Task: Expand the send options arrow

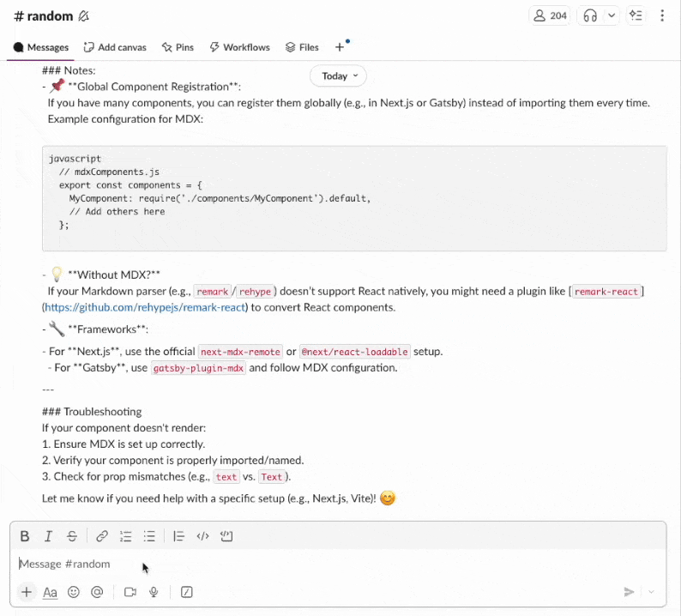Action: 651,592
